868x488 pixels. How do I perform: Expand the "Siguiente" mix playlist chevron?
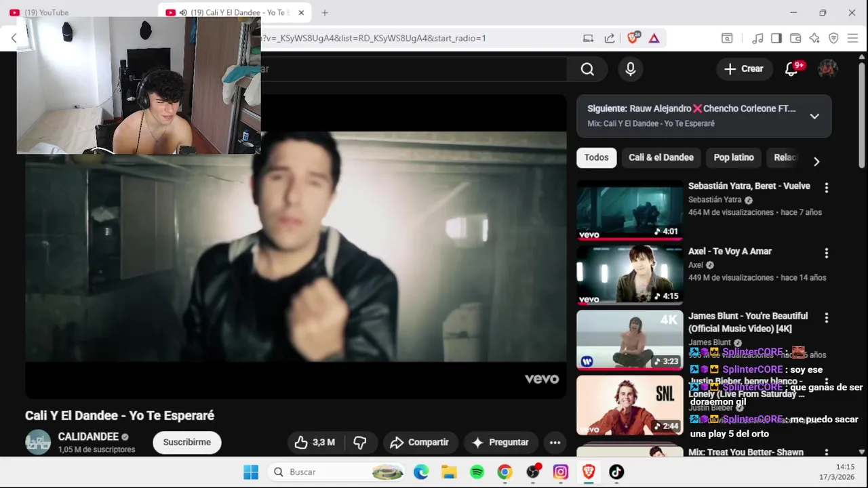[x=814, y=116]
